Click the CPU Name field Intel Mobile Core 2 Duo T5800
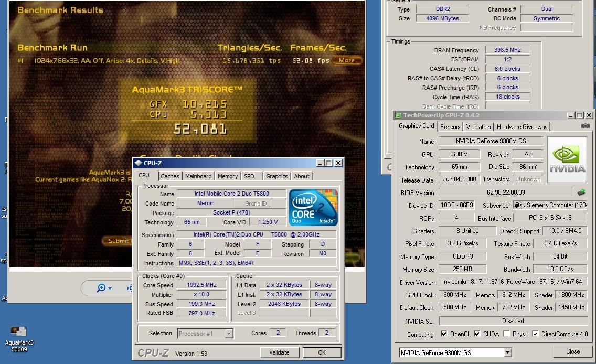 (232, 194)
